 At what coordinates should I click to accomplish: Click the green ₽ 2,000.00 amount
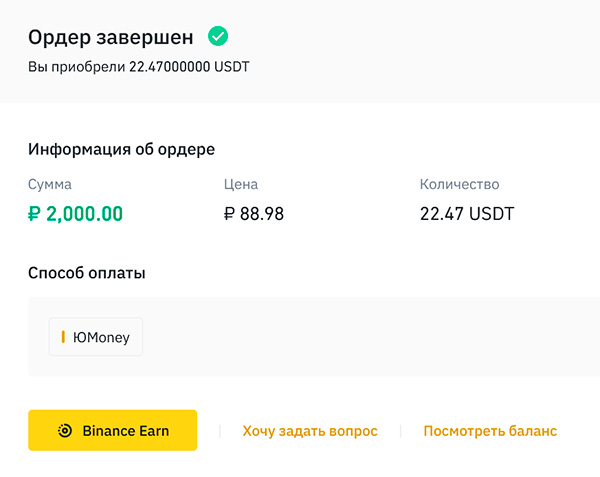click(x=76, y=213)
